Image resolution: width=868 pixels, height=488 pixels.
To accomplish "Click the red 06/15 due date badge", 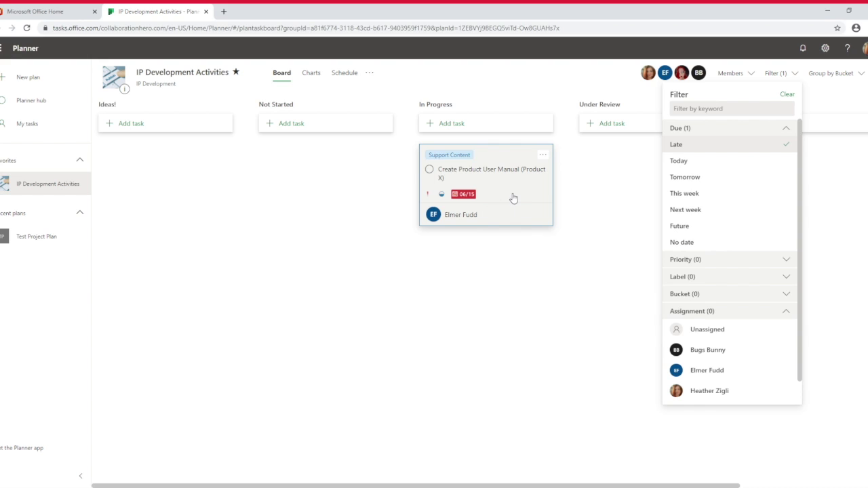I will tap(464, 194).
